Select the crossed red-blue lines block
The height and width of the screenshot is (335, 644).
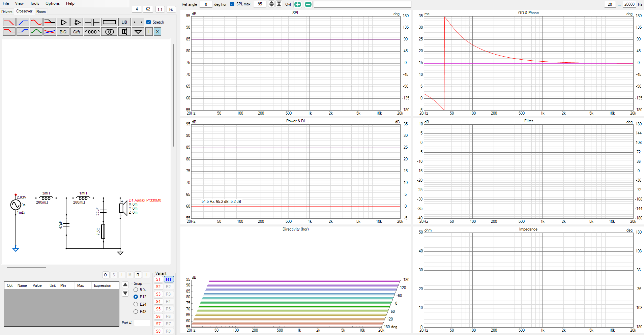[x=50, y=32]
